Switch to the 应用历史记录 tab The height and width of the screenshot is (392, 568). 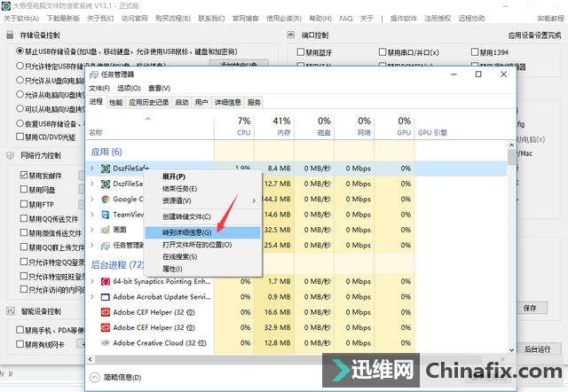148,102
